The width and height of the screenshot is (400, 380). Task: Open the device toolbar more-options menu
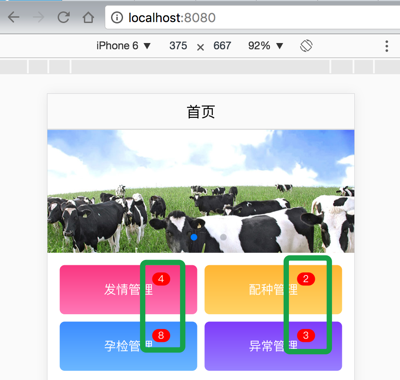[387, 46]
